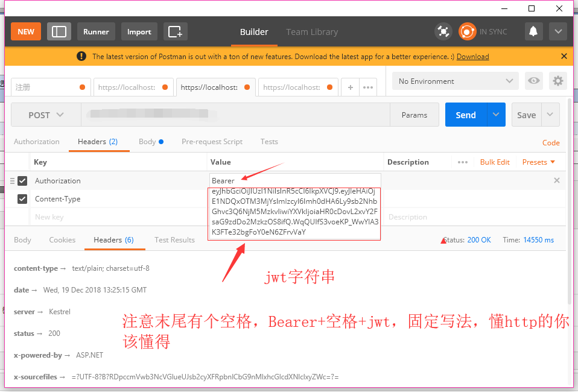Open the response Headers (6) tab
This screenshot has width=578, height=392.
point(114,240)
